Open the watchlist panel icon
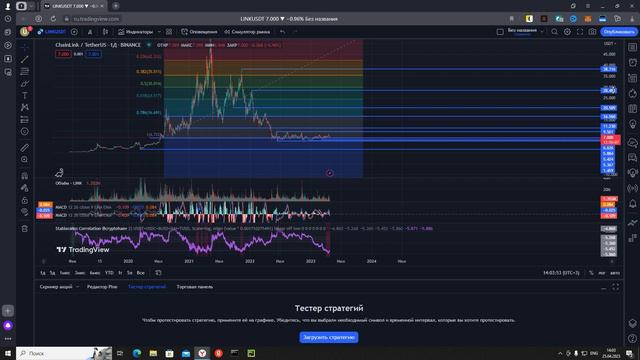Viewport: 640px width, 360px height. pos(632,47)
